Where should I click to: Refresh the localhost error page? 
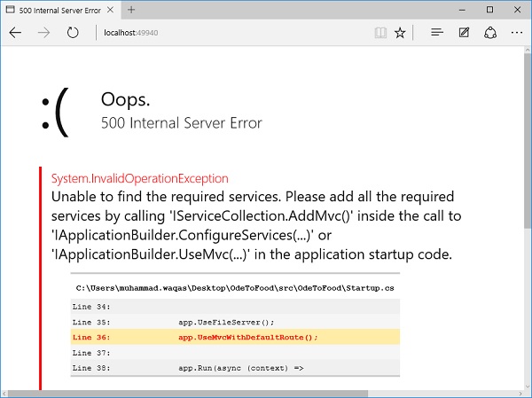pos(72,33)
